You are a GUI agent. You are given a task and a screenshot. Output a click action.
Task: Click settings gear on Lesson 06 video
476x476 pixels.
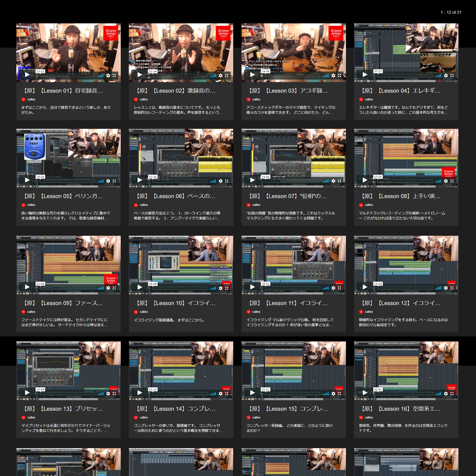[220, 181]
